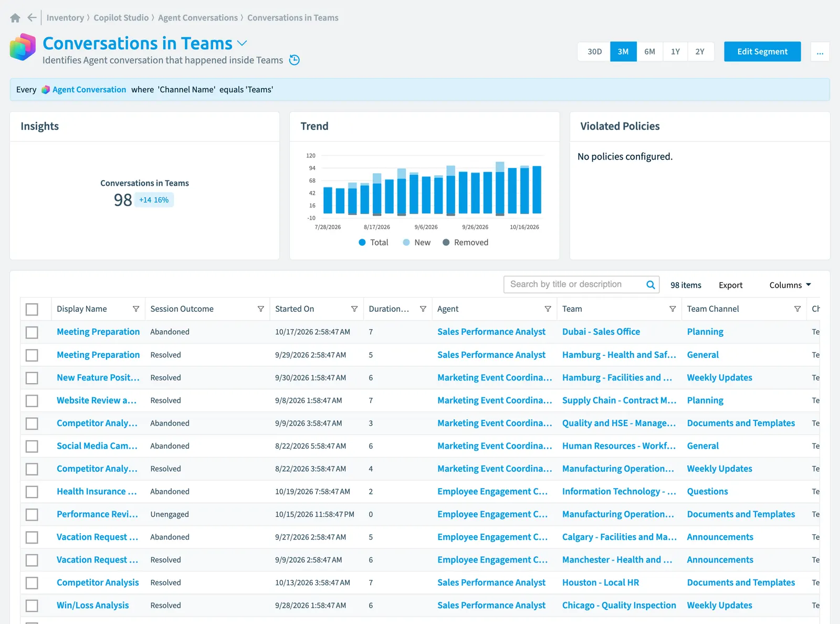Viewport: 840px width, 624px height.
Task: Toggle Removed series in chart legend
Action: point(465,242)
